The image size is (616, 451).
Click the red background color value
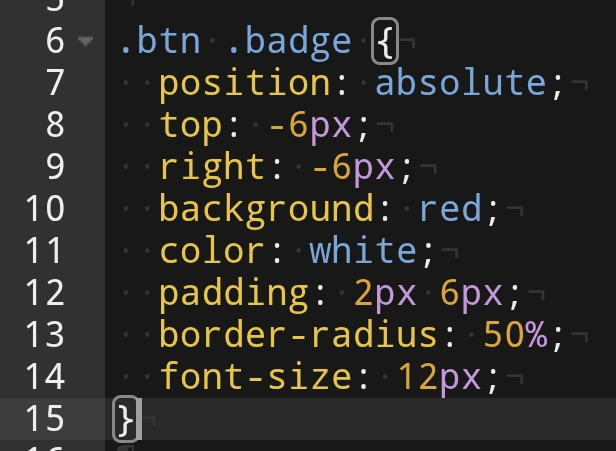[450, 210]
